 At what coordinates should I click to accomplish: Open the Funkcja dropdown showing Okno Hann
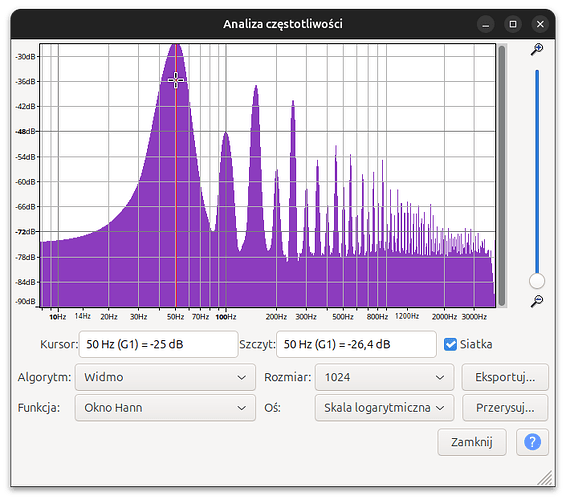coord(165,408)
